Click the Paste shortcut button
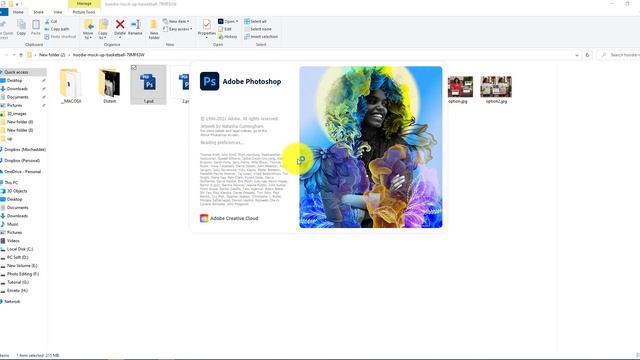Image resolution: width=640 pixels, height=360 pixels. [x=60, y=37]
